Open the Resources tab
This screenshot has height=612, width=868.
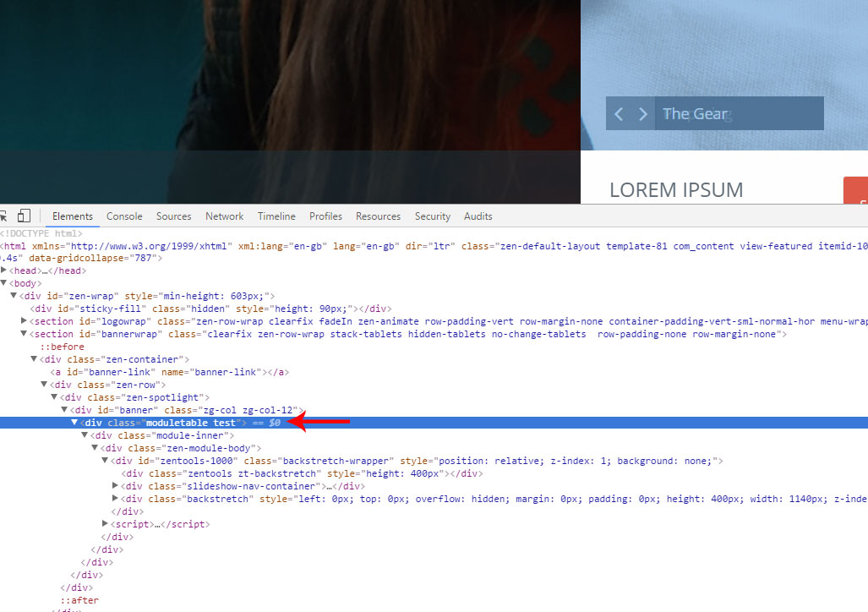pos(378,216)
